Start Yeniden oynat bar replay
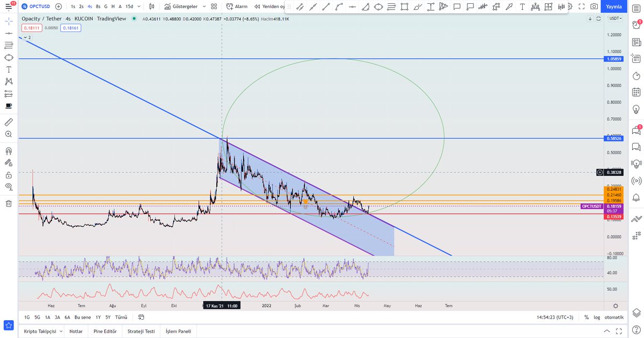The height and width of the screenshot is (338, 644). [269, 6]
